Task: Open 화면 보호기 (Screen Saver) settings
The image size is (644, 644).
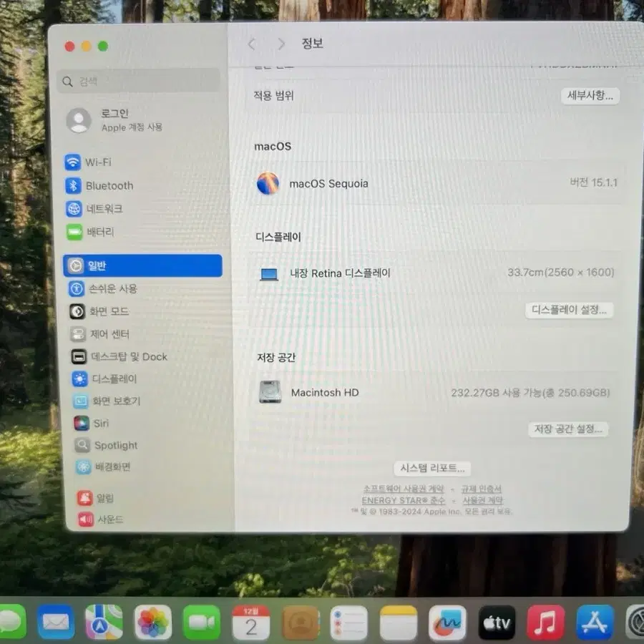Action: (107, 401)
